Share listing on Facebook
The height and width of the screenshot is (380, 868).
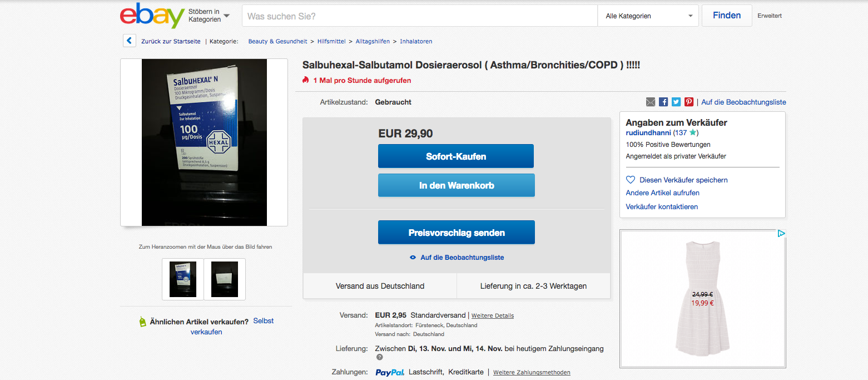(x=663, y=102)
